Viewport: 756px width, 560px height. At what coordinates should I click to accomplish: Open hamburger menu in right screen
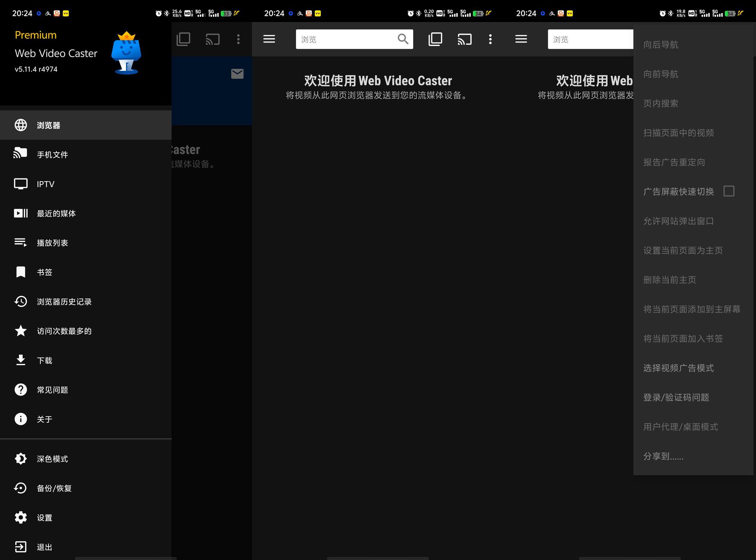521,39
